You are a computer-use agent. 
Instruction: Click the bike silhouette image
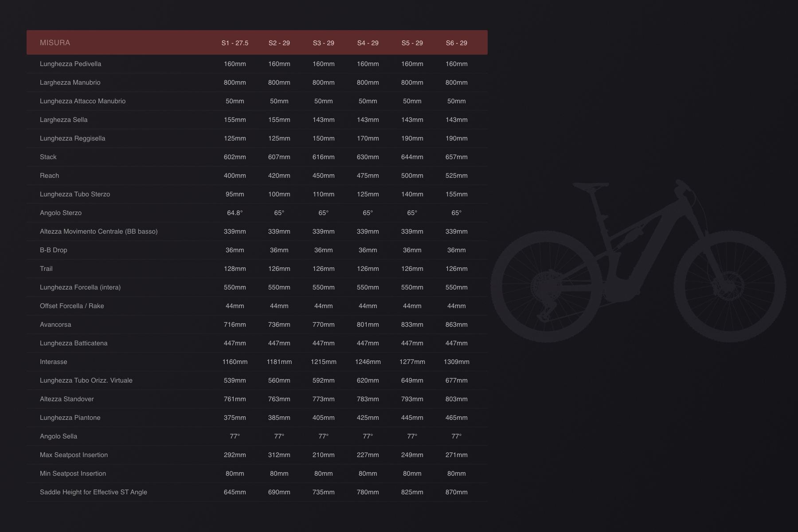point(638,262)
